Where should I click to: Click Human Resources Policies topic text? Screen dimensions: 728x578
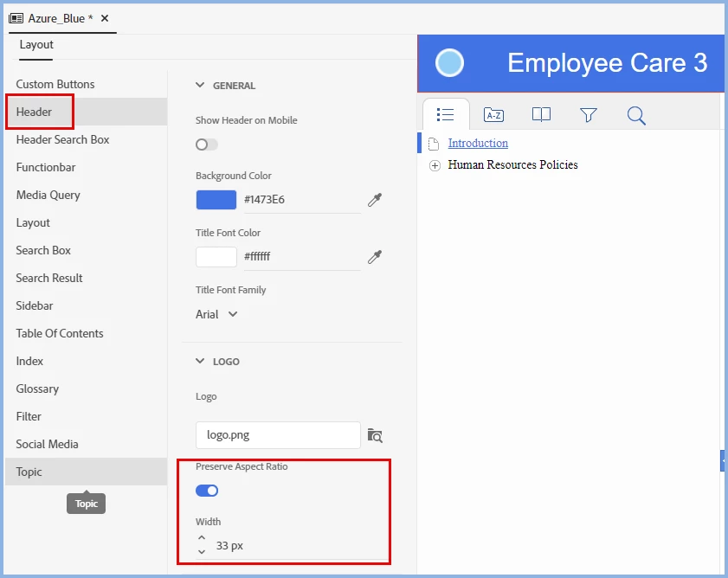coord(512,164)
